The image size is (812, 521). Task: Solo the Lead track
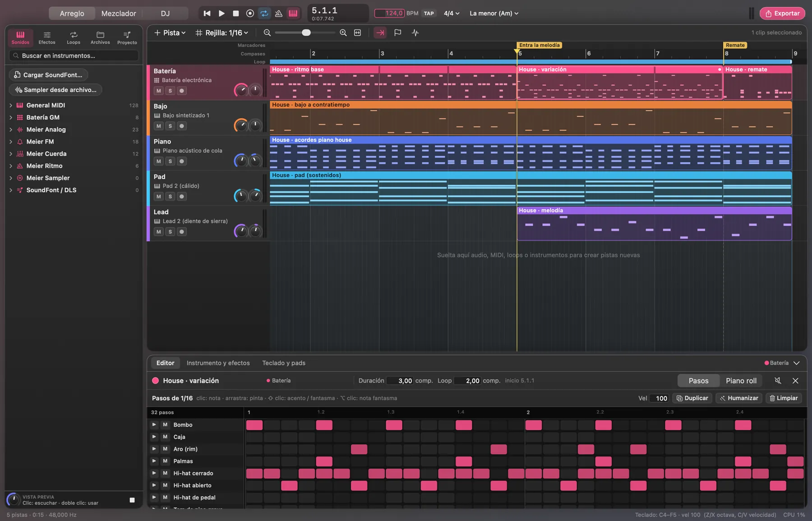(x=170, y=232)
